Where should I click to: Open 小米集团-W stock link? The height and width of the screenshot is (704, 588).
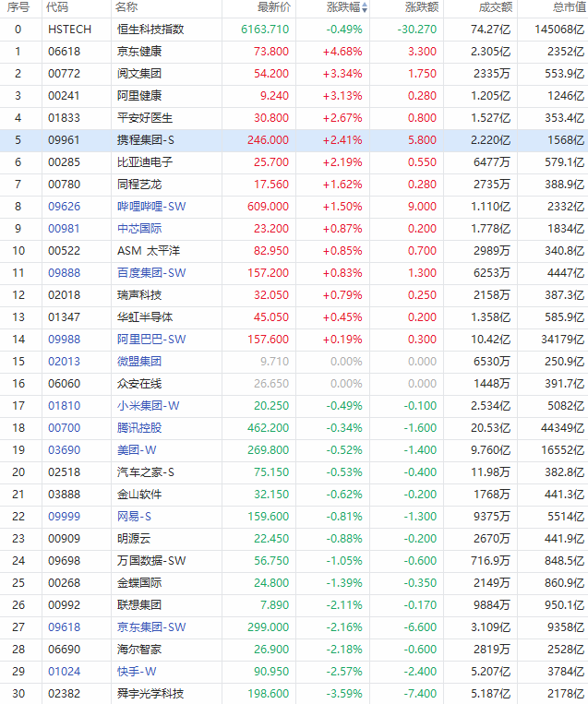point(149,406)
